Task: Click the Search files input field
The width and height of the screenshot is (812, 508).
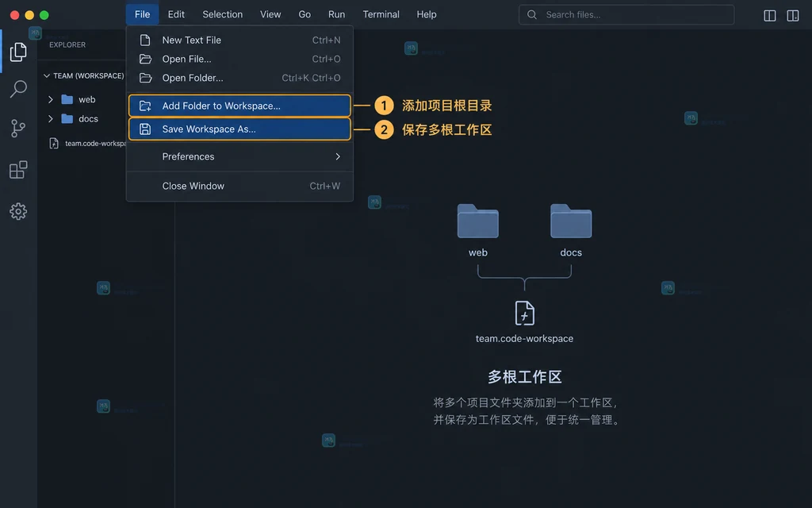Action: (626, 14)
